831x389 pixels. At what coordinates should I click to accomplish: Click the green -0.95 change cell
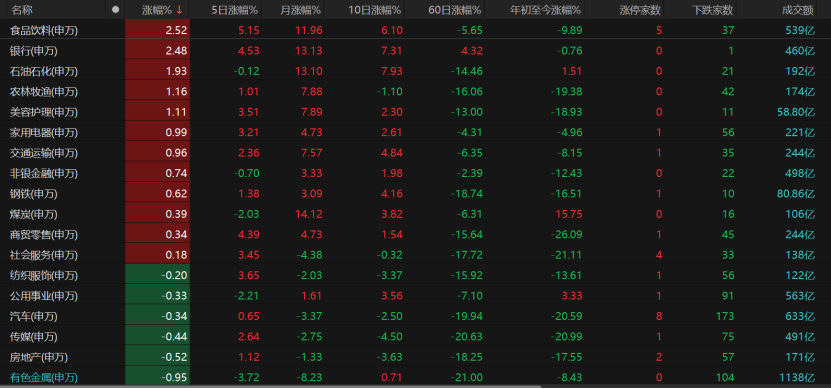157,377
